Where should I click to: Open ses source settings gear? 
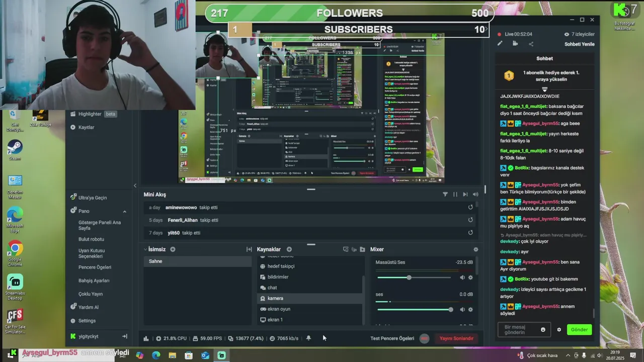pos(471,309)
